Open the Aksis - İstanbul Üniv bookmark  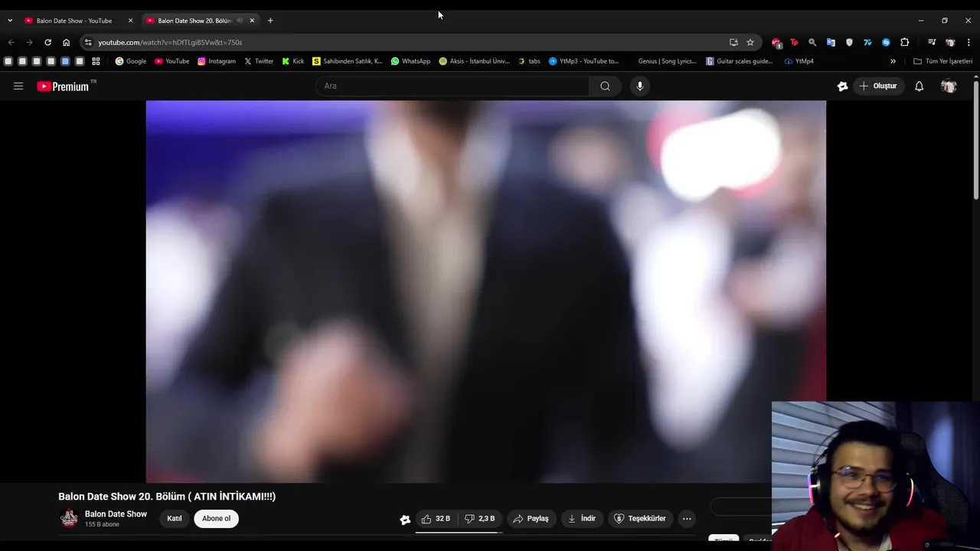coord(474,61)
